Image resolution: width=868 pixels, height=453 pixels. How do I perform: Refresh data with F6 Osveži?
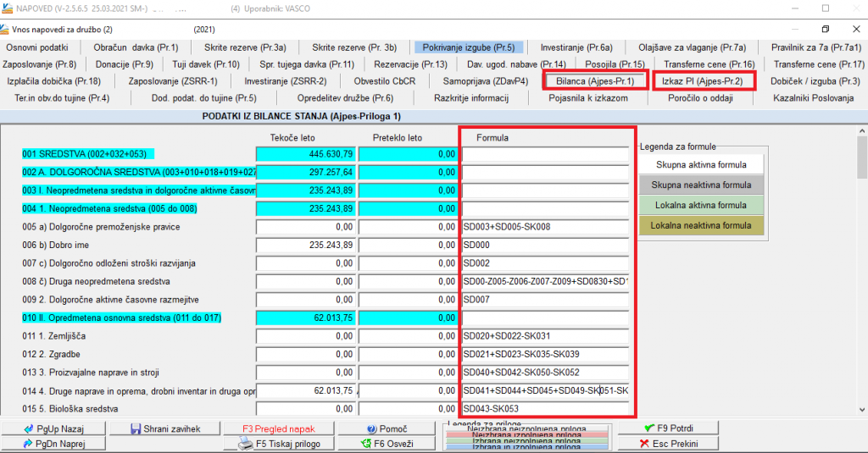click(x=388, y=443)
